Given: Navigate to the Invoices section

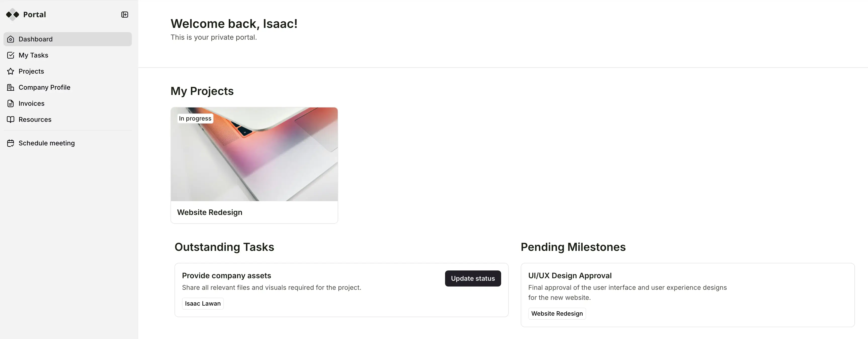Looking at the screenshot, I should pos(31,103).
